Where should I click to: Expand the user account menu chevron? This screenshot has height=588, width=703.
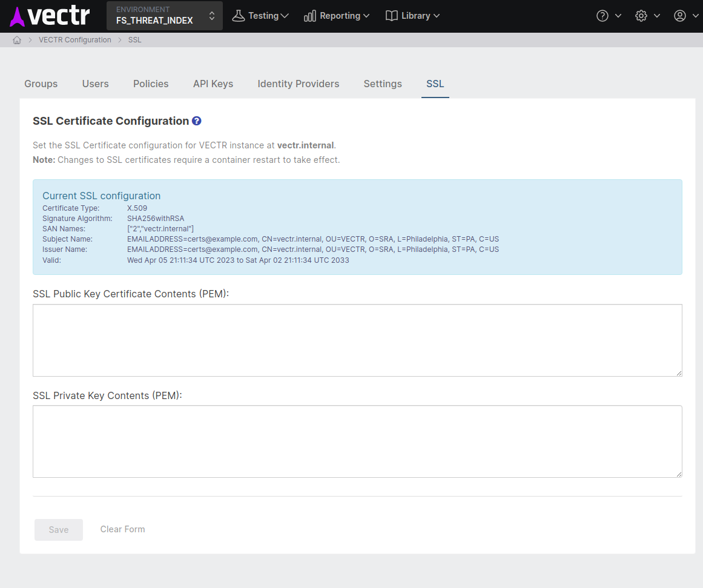(695, 16)
